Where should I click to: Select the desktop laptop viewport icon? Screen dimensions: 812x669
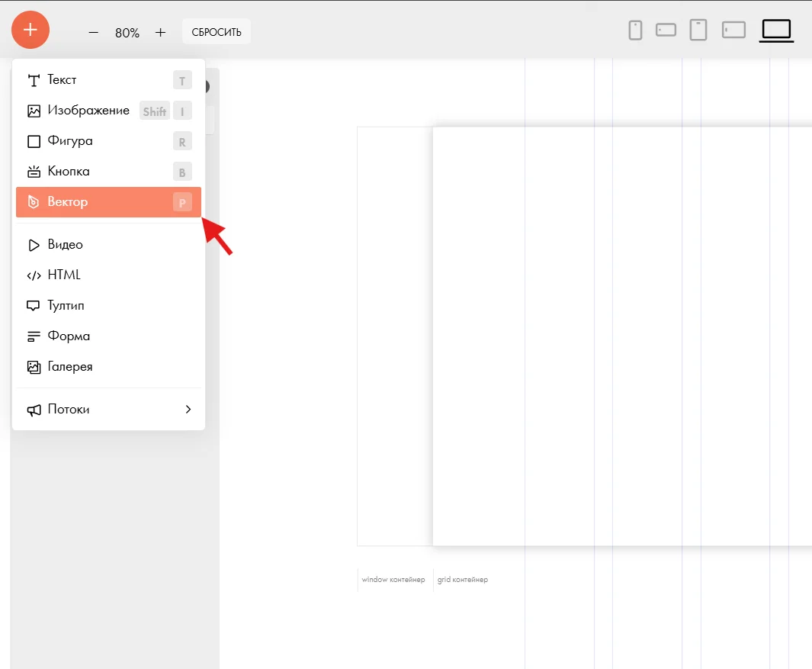(x=776, y=31)
